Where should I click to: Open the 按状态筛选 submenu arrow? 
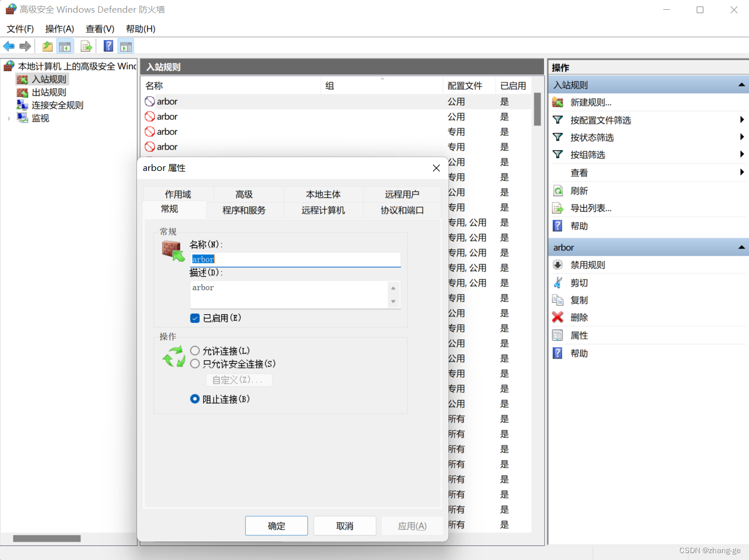point(742,137)
